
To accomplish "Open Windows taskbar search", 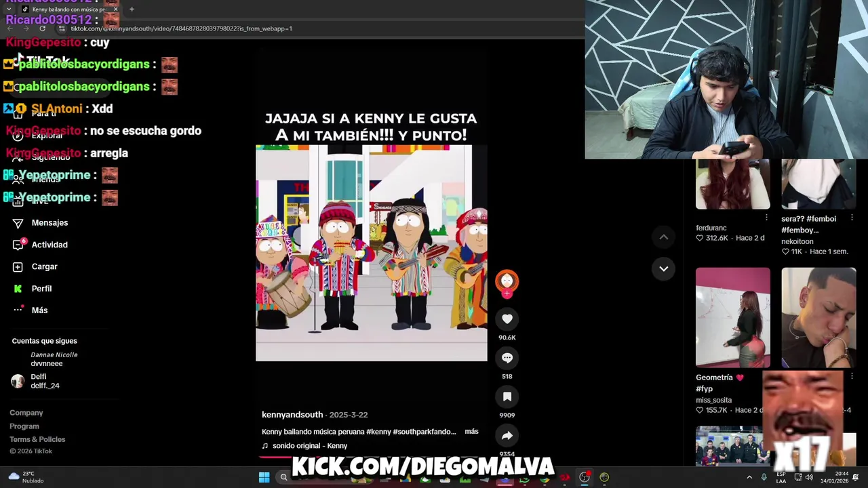I will 284,477.
